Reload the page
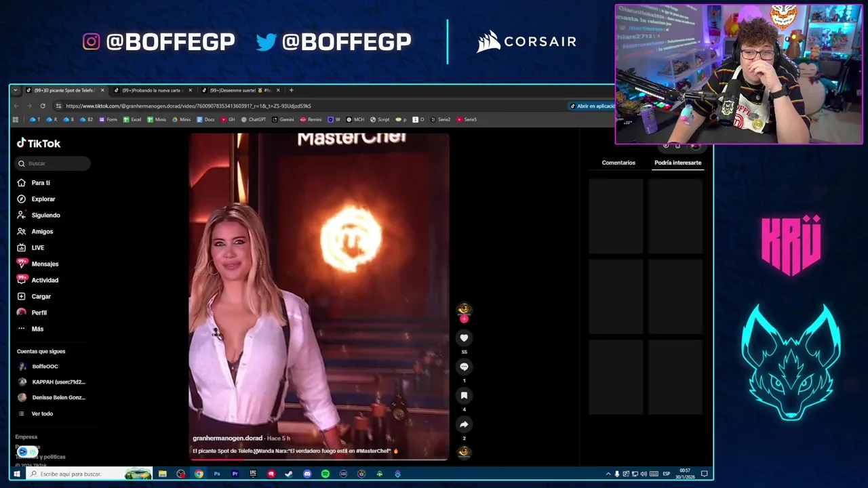Viewport: 868px width, 488px height. [43, 106]
